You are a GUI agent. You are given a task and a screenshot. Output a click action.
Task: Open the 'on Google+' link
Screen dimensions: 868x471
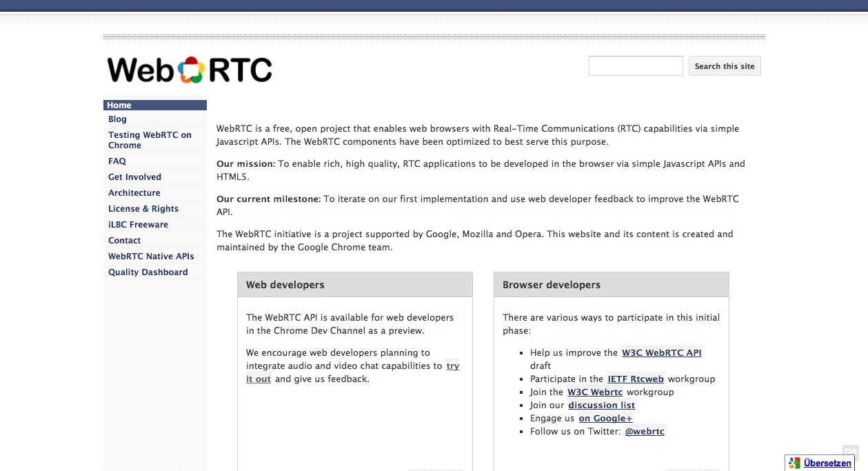click(605, 419)
